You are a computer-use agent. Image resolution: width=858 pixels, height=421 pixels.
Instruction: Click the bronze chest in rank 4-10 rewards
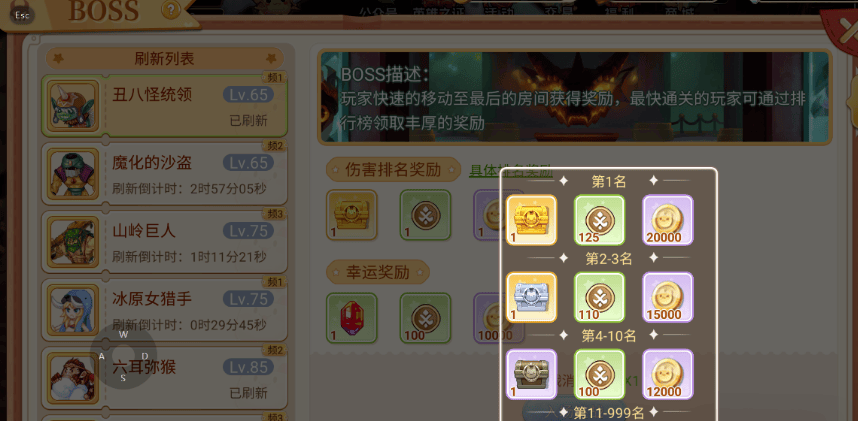click(531, 374)
